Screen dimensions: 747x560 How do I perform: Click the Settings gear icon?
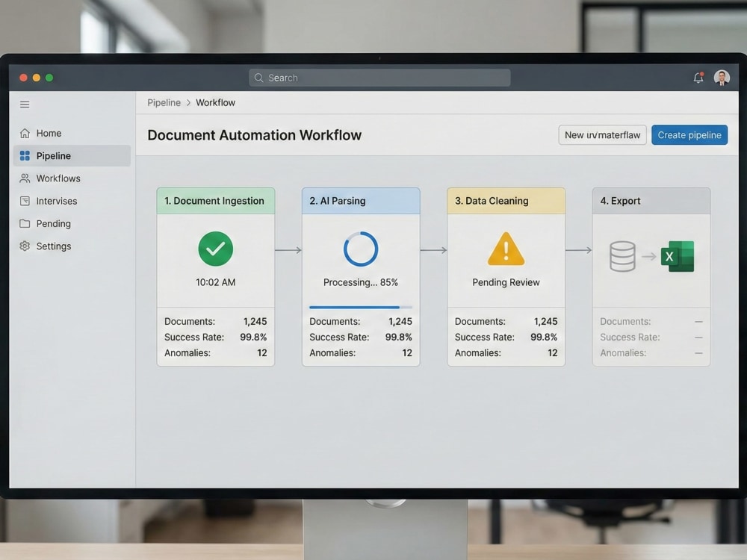25,246
